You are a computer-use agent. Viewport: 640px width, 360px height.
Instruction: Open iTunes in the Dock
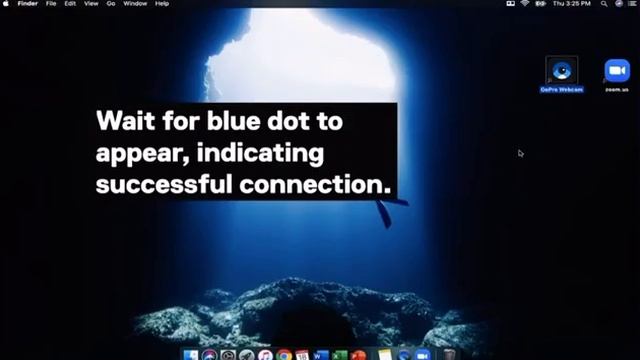point(265,355)
